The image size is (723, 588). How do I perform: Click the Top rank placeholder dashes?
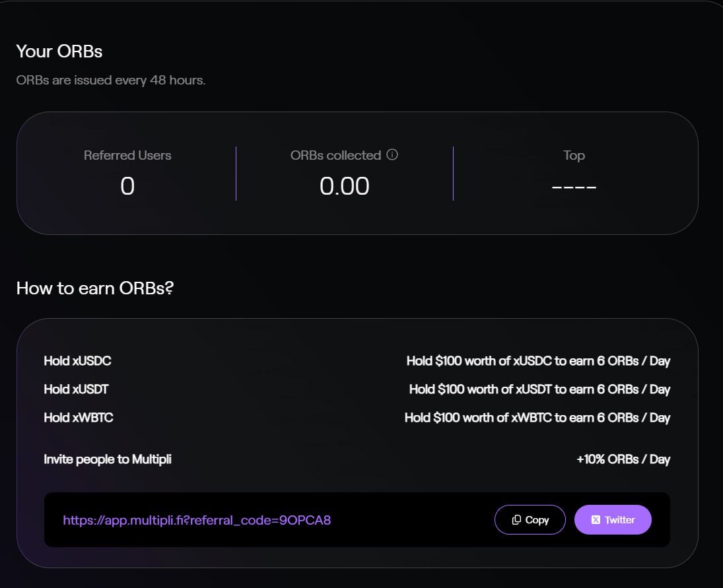pos(574,187)
